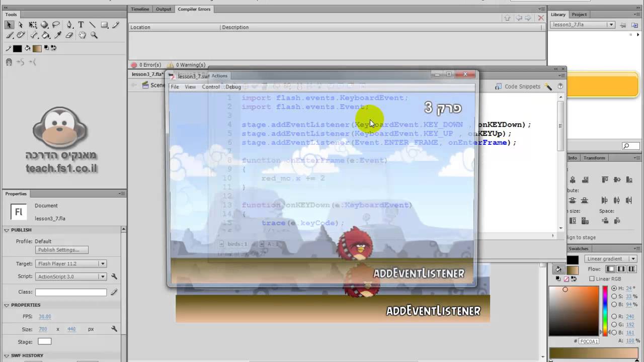Viewport: 644px width, 362px height.
Task: Select the upper B brightness radio button
Action: coord(614,305)
